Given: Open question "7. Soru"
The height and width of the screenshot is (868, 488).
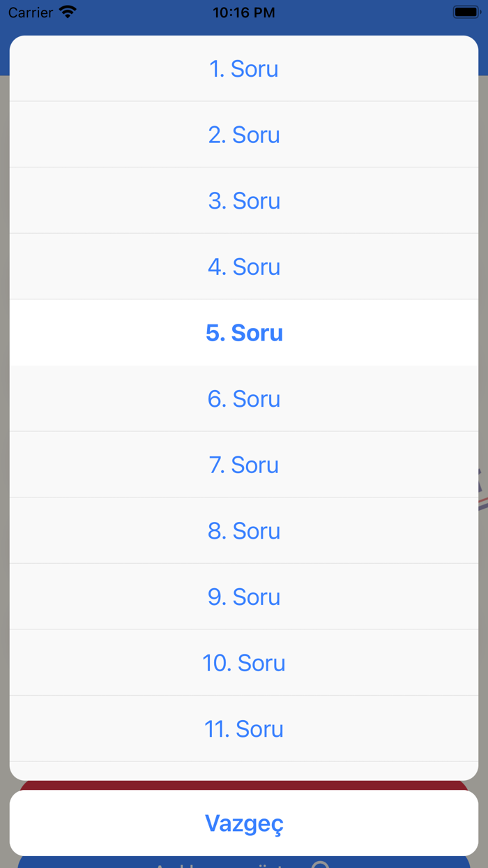Looking at the screenshot, I should pyautogui.click(x=244, y=465).
